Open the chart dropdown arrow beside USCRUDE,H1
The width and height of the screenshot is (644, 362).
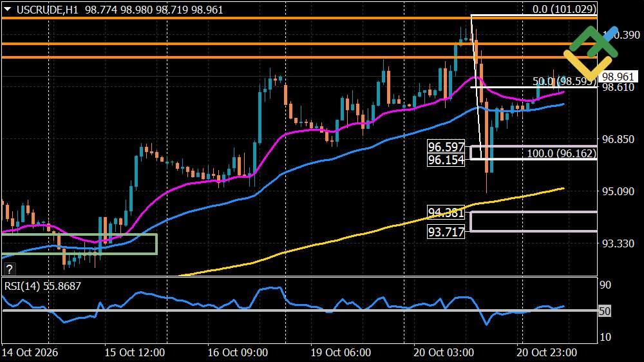point(8,10)
